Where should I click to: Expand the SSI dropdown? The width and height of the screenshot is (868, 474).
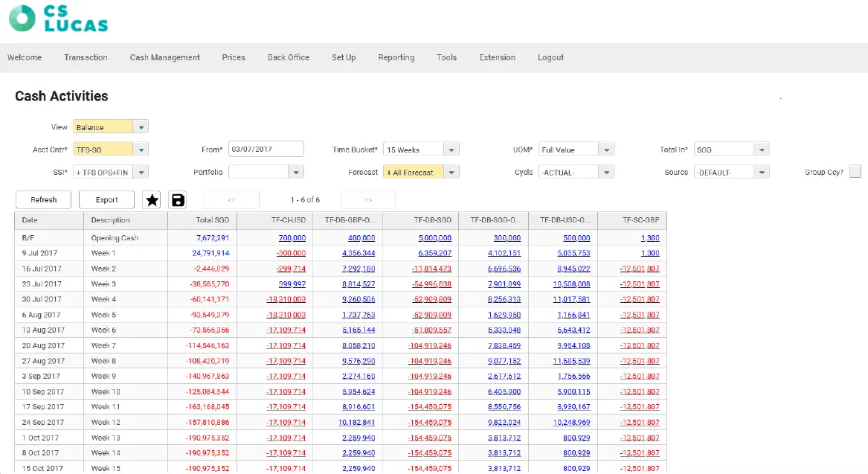coord(141,172)
